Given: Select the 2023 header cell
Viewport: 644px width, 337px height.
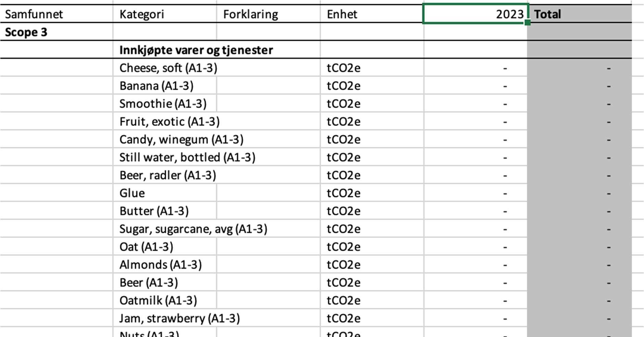Looking at the screenshot, I should pos(475,14).
